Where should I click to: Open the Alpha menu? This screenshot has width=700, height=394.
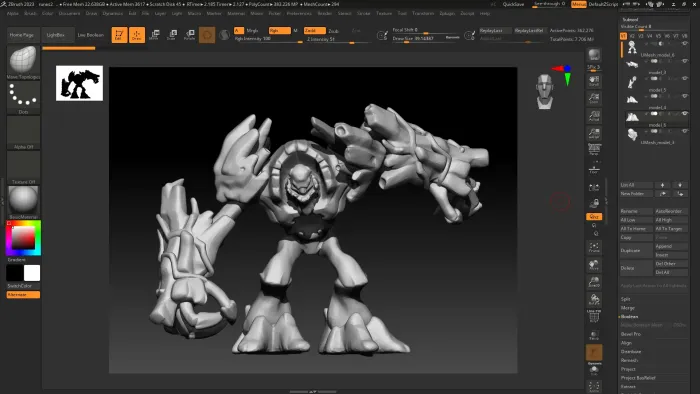click(x=13, y=13)
